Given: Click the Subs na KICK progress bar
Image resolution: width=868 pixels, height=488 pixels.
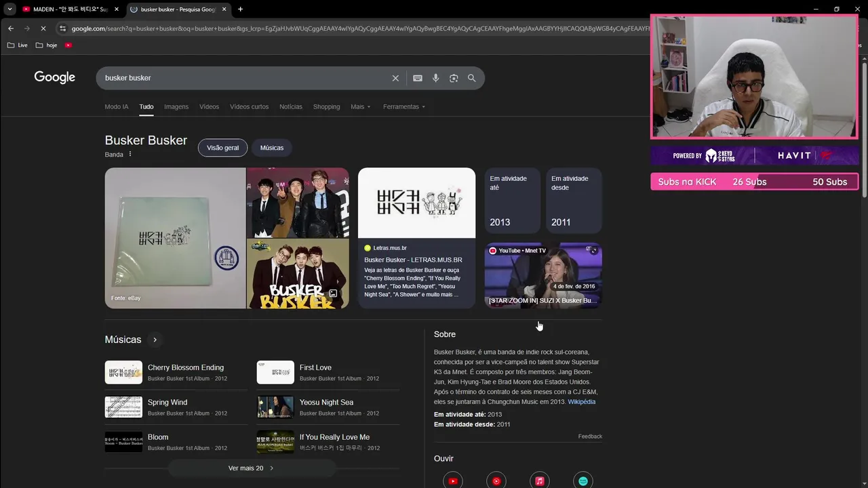Looking at the screenshot, I should [754, 182].
